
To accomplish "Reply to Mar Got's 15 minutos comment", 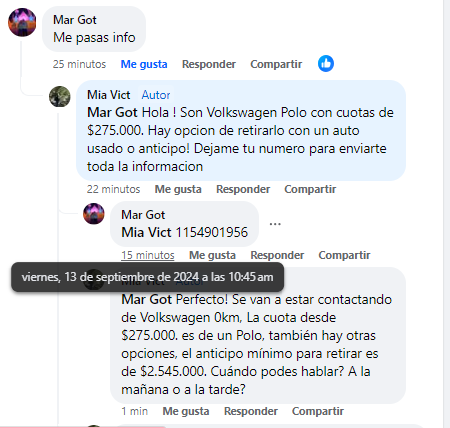I will pos(277,255).
